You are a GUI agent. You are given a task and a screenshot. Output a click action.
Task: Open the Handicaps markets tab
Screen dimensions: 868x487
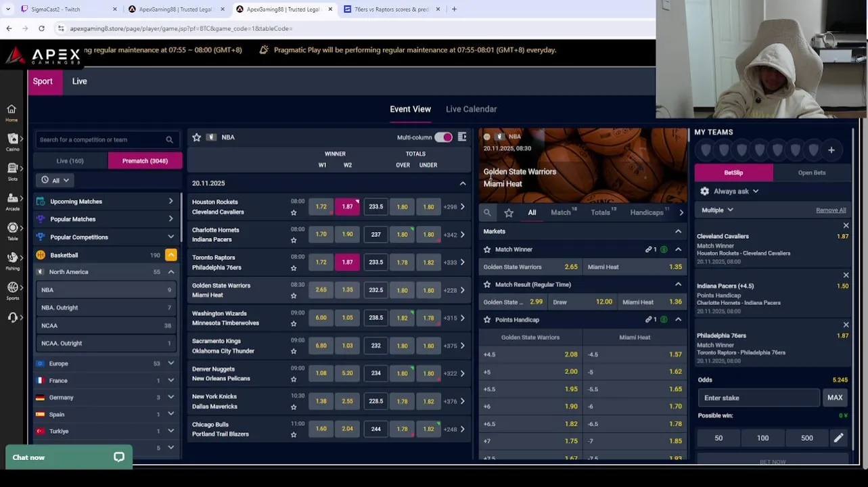(x=648, y=213)
